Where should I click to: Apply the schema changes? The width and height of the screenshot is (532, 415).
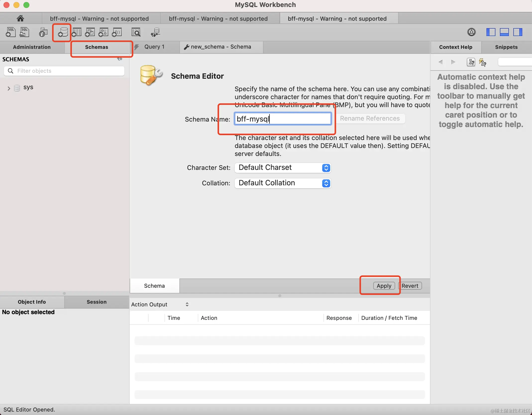(x=383, y=286)
